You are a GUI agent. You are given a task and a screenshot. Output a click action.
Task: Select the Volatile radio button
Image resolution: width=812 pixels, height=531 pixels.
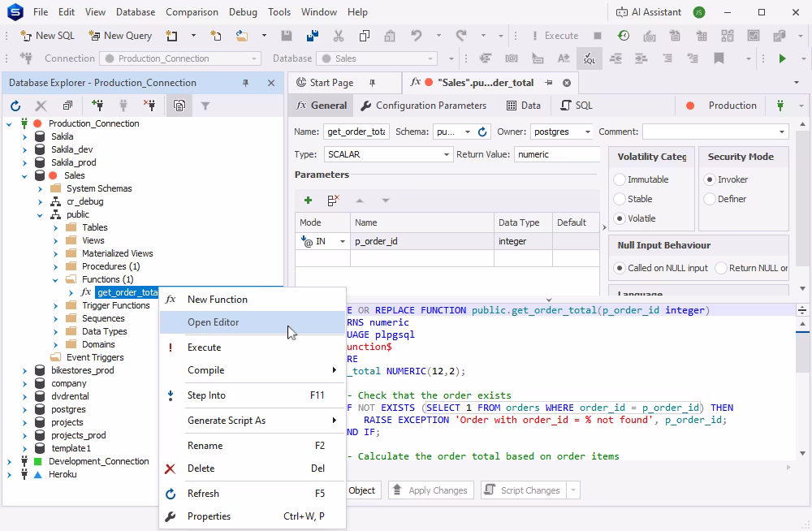(x=620, y=218)
